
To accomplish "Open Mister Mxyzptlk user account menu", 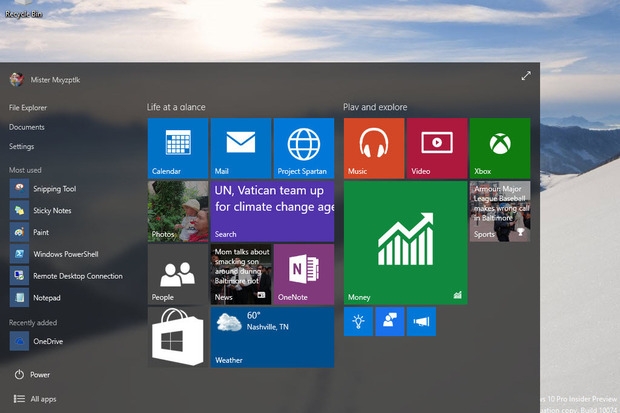I will click(x=45, y=80).
